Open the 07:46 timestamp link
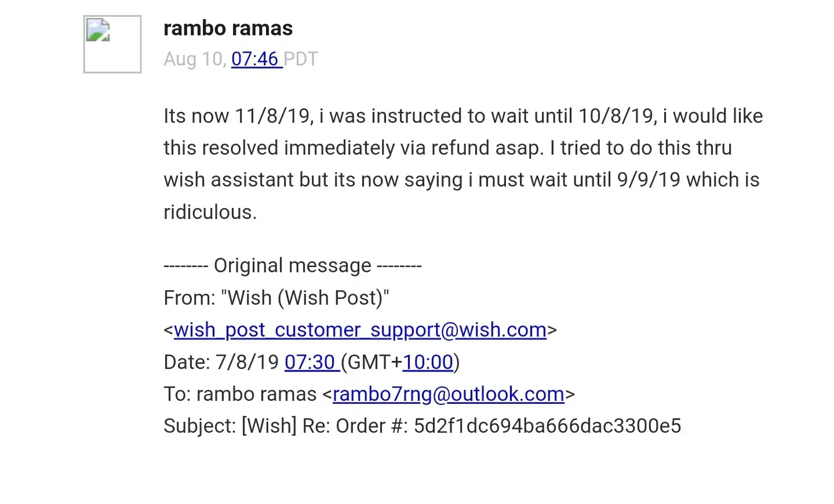 point(256,59)
